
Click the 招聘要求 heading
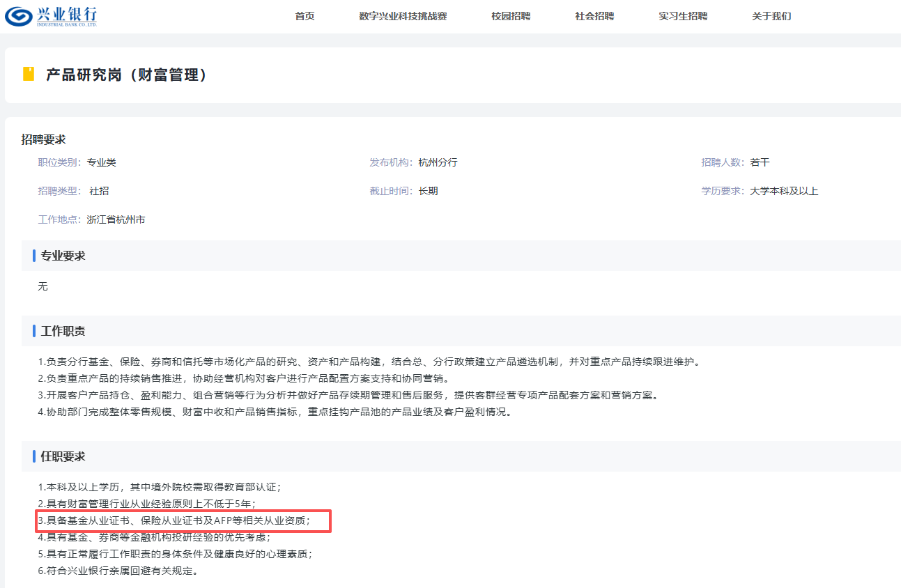pyautogui.click(x=43, y=140)
